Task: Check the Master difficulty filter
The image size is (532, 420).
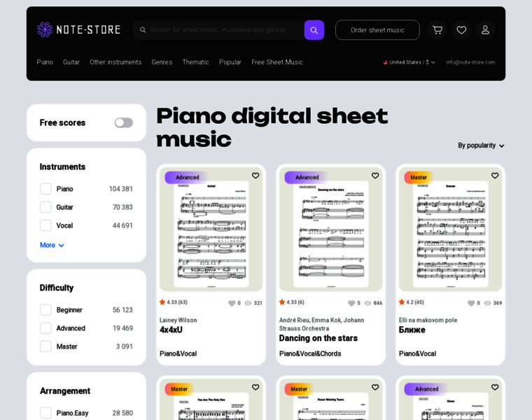Action: 45,346
